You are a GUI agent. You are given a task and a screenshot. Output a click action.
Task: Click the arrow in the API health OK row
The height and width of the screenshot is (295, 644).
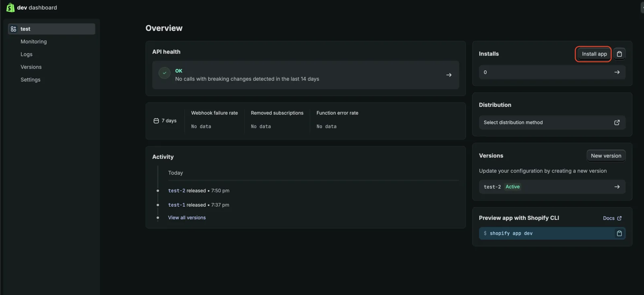pyautogui.click(x=449, y=75)
